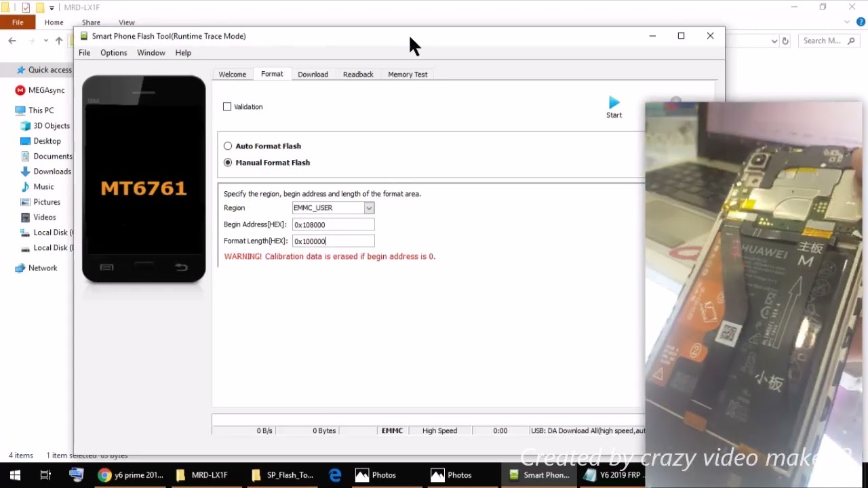Click the Smart Phone Flash Tool title icon
The image size is (868, 488).
coord(83,36)
